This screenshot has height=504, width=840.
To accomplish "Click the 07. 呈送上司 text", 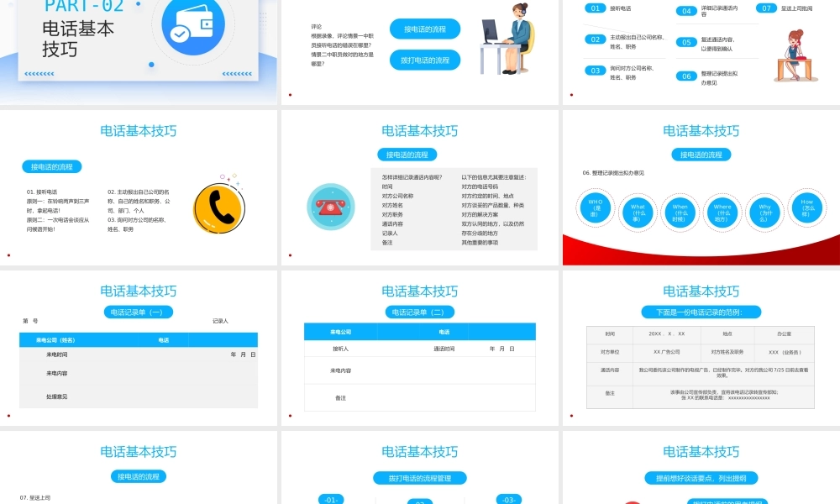I will coord(34,497).
